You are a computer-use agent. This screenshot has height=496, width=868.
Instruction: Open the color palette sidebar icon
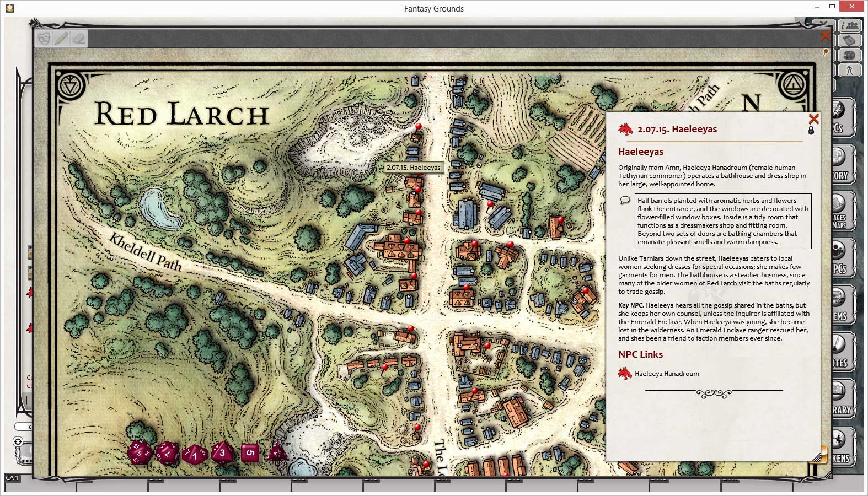point(850,55)
